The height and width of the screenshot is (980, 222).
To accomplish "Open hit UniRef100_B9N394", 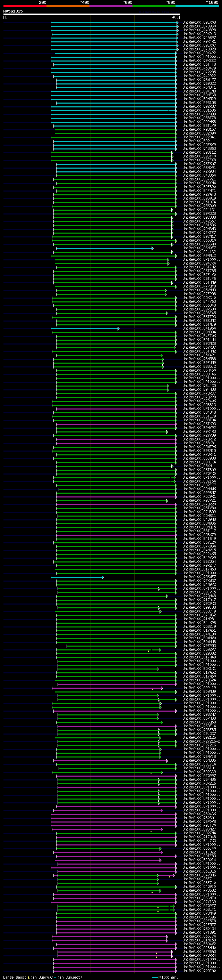I will 199,332.
